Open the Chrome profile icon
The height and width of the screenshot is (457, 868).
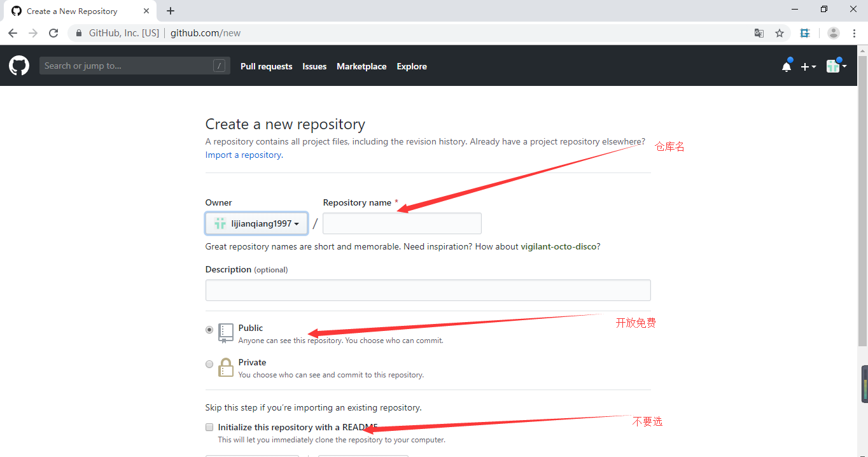click(x=834, y=33)
